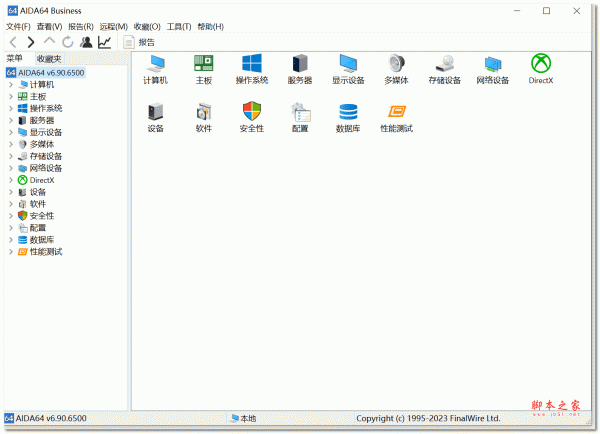Open the 主板 motherboard icon in main panel
This screenshot has width=600, height=434.
204,69
